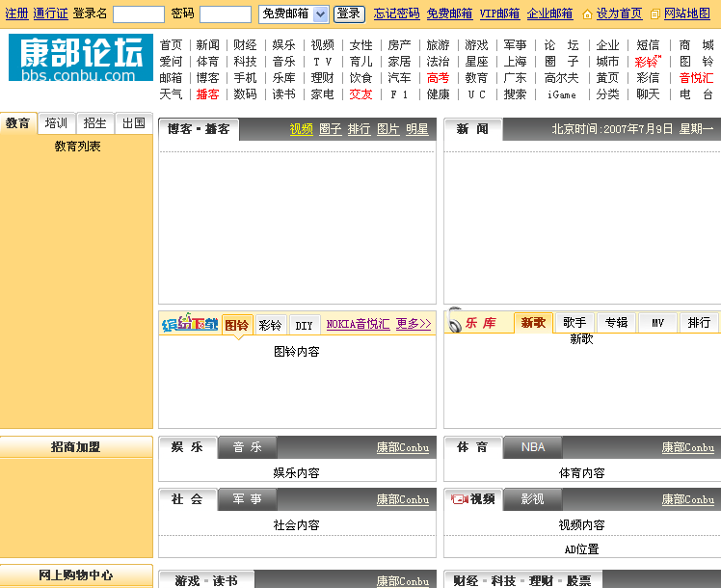Open the red 播客 navigation link

point(208,94)
